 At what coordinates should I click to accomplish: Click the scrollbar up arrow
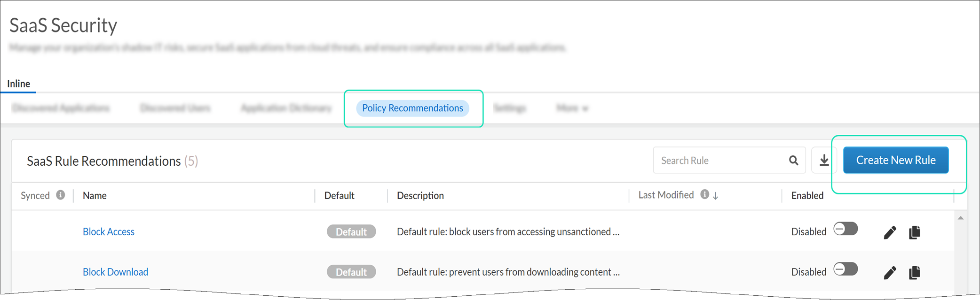click(x=961, y=218)
